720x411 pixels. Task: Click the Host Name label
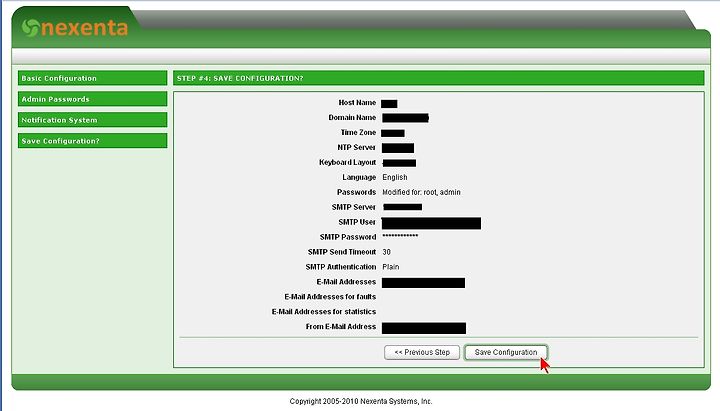click(x=357, y=102)
